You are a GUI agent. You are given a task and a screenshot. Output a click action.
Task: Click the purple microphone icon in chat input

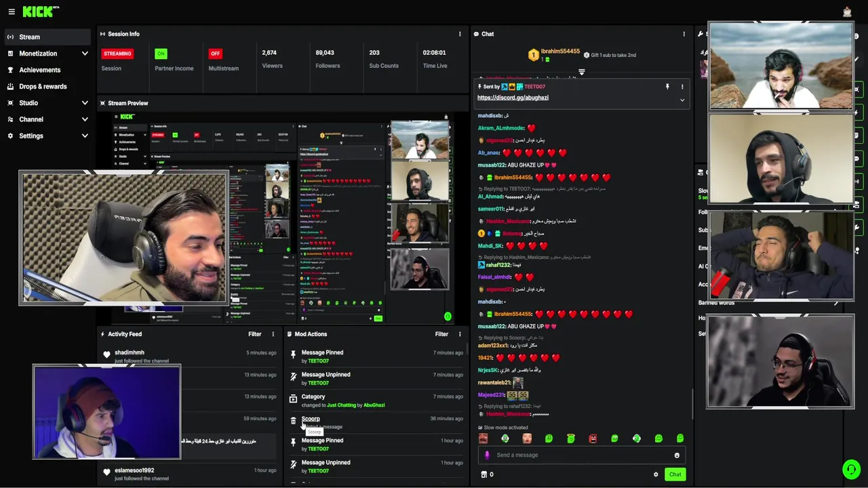pos(487,455)
